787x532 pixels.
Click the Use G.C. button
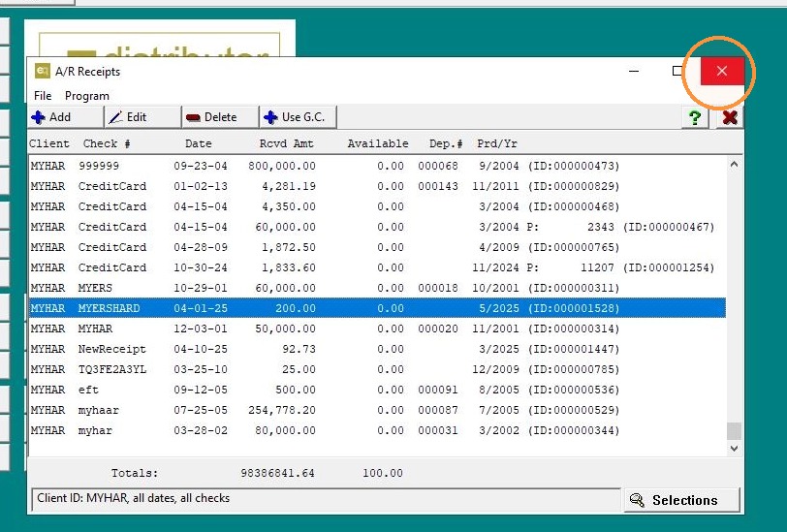298,117
